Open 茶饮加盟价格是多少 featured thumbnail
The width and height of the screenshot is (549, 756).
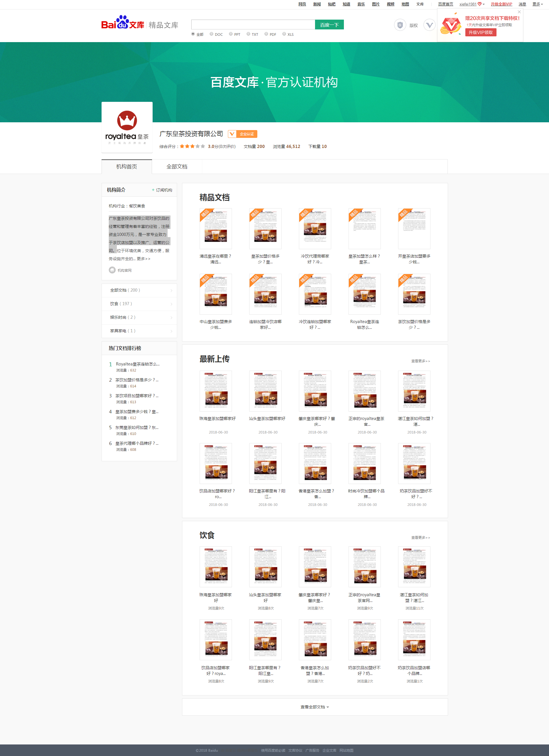(414, 294)
